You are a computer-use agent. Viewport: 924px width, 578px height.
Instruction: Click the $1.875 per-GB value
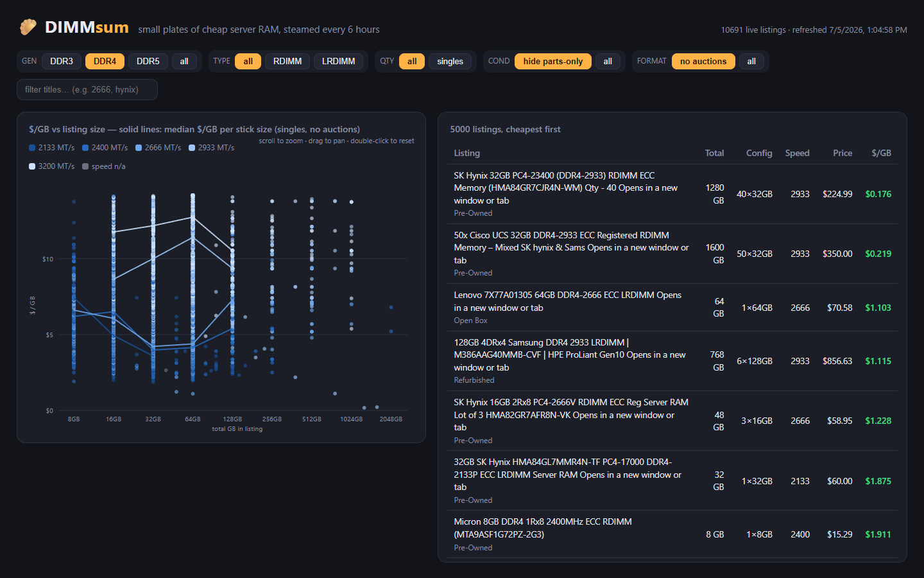click(878, 481)
